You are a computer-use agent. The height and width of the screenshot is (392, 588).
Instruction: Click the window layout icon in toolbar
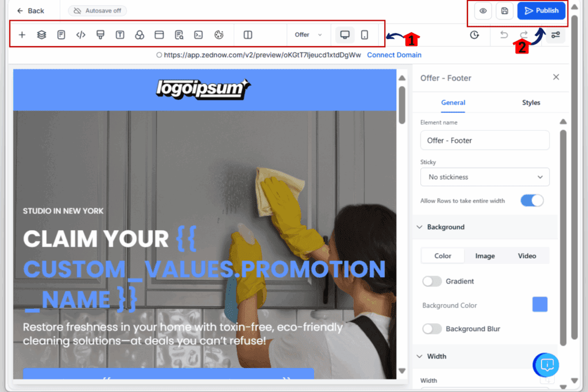pyautogui.click(x=159, y=35)
